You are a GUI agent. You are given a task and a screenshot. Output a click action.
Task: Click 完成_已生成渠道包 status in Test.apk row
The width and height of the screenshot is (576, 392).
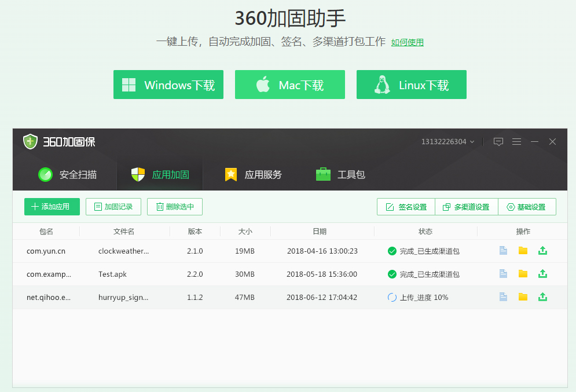click(x=430, y=274)
